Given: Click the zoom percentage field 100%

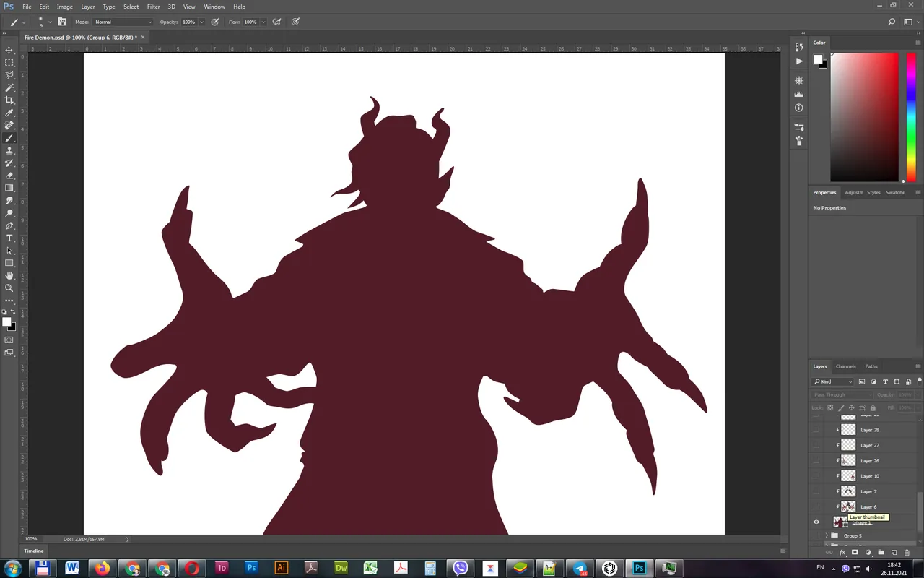Looking at the screenshot, I should click(x=31, y=539).
